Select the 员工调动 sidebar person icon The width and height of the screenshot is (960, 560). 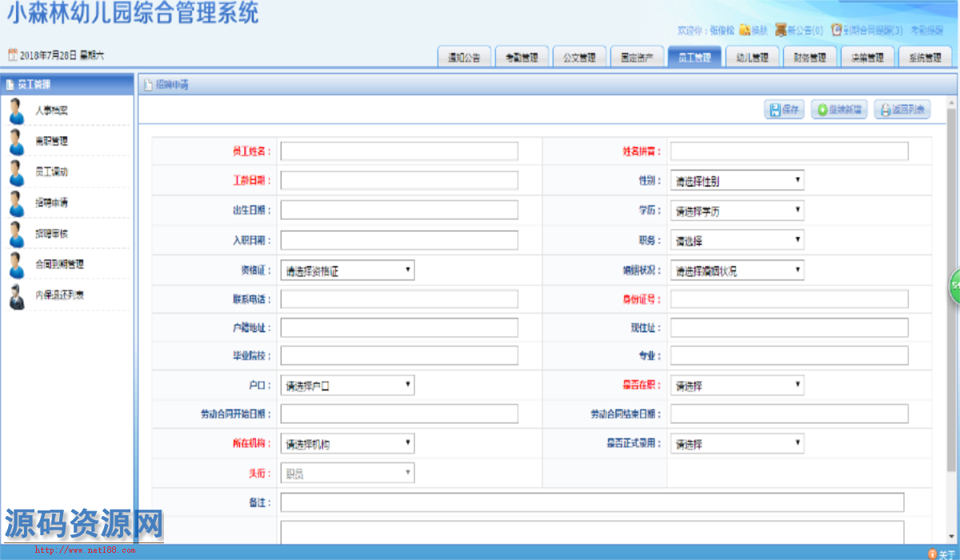pyautogui.click(x=16, y=172)
